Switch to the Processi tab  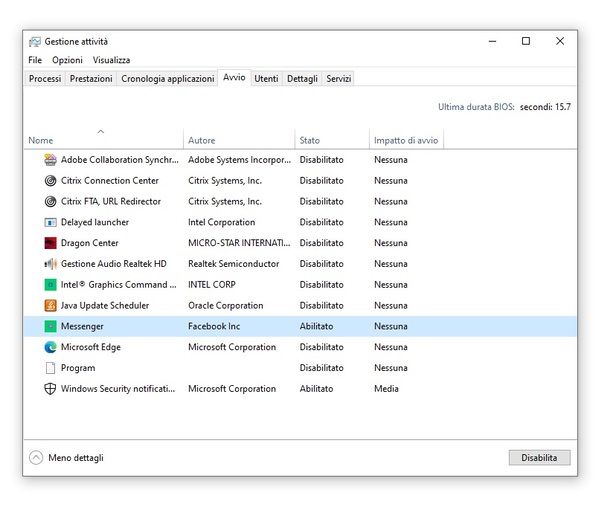45,79
